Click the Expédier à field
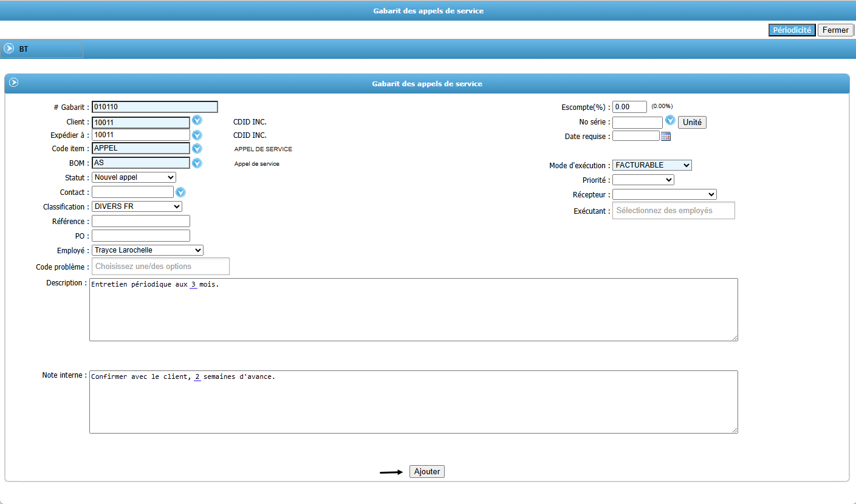The width and height of the screenshot is (856, 504). [x=141, y=135]
